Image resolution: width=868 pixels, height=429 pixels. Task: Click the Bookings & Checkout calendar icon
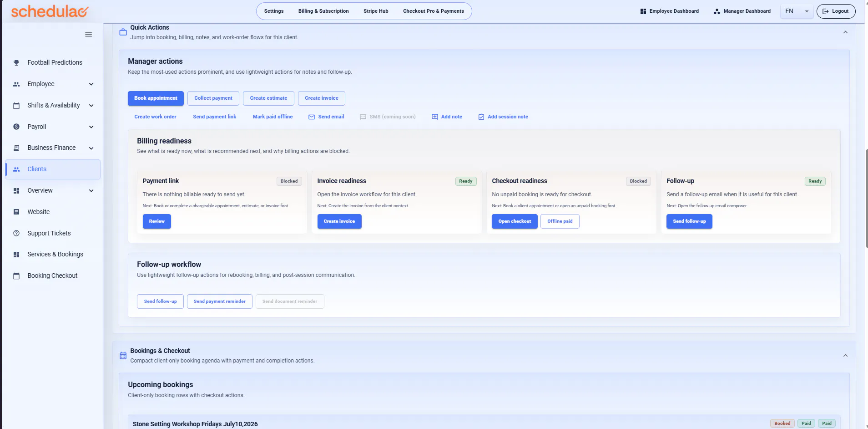coord(123,356)
